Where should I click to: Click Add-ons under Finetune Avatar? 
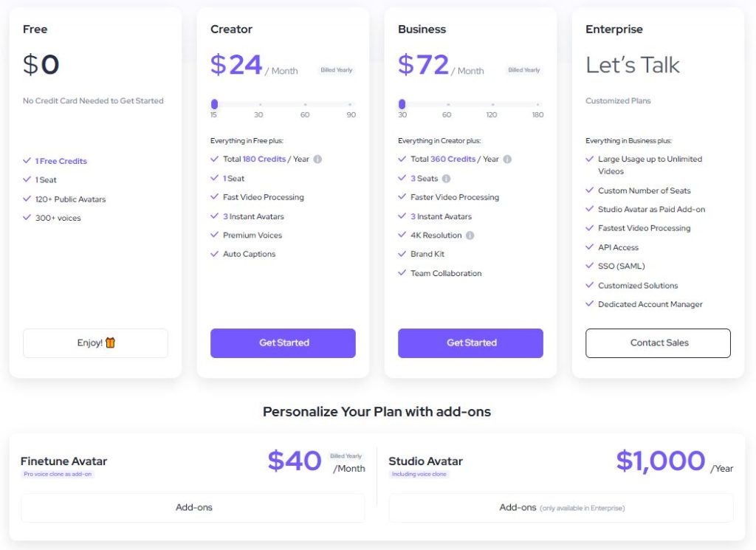point(194,507)
